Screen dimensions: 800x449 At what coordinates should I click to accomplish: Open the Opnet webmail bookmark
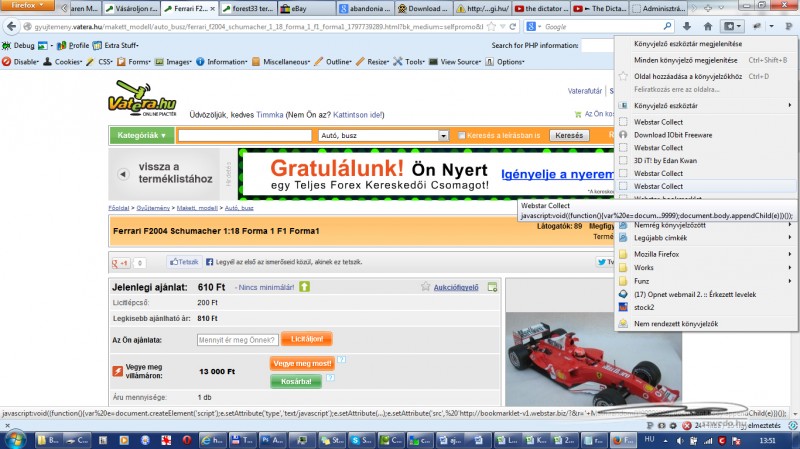coord(706,294)
